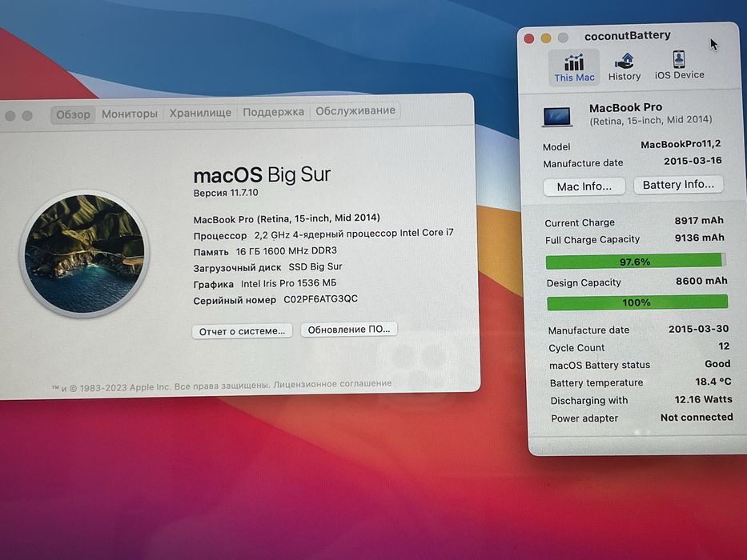Click the 97.6% charge progress bar
The width and height of the screenshot is (747, 560).
(x=636, y=262)
